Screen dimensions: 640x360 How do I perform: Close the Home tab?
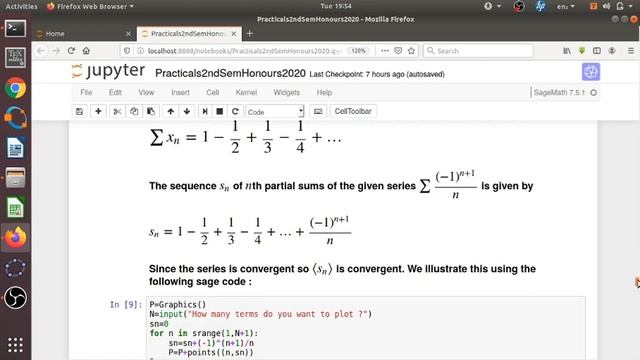128,33
